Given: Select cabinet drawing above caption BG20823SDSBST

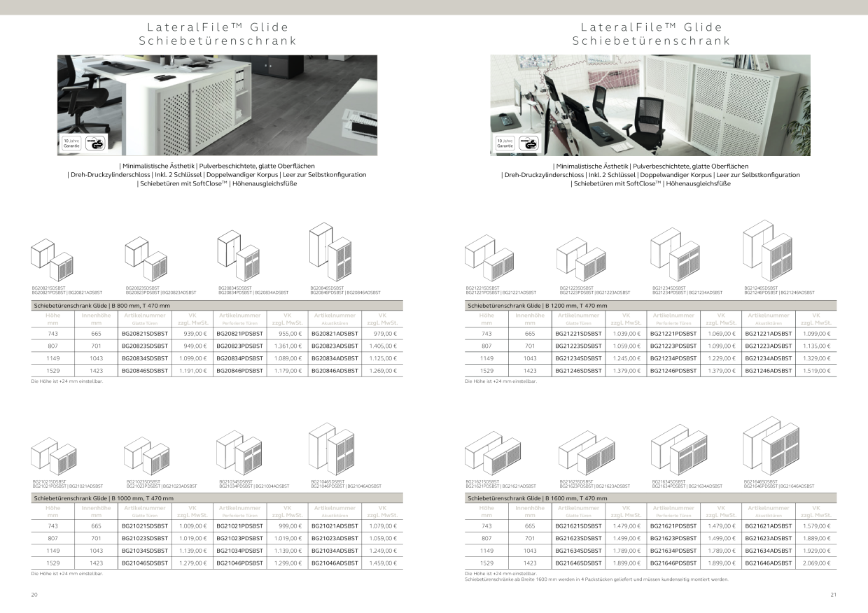Looking at the screenshot, I should click(x=146, y=260).
